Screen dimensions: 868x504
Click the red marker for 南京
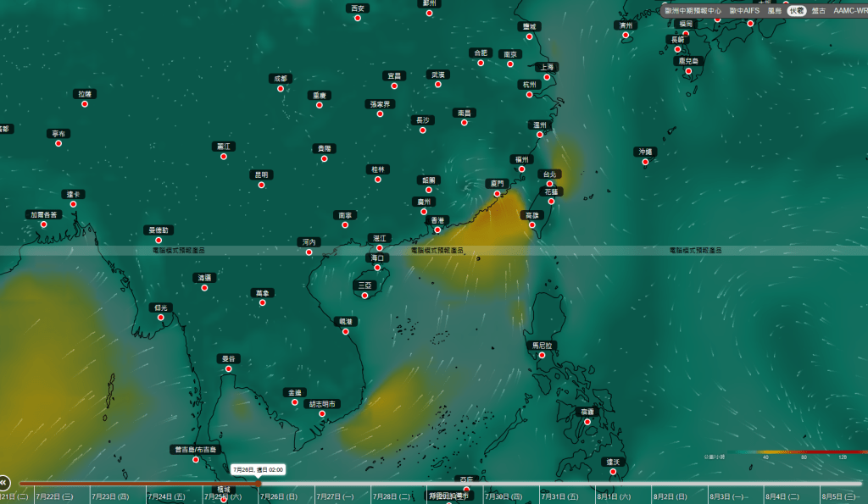[x=510, y=64]
